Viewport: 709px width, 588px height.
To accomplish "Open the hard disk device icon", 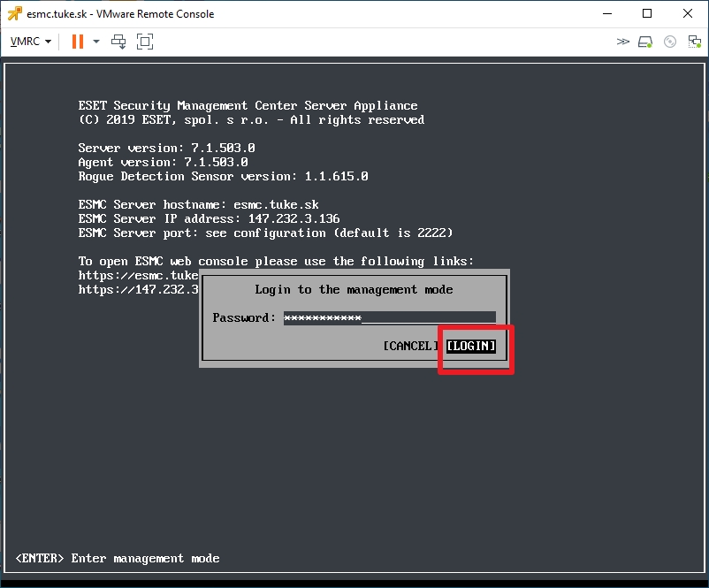I will (x=645, y=42).
